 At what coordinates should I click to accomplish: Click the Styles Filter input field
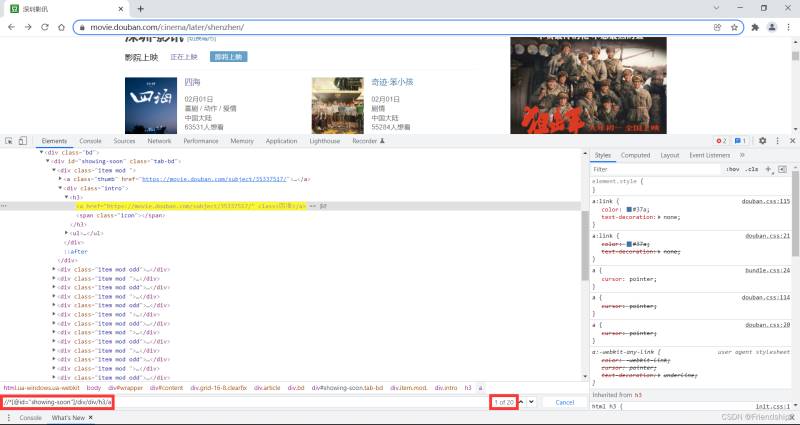tap(656, 169)
